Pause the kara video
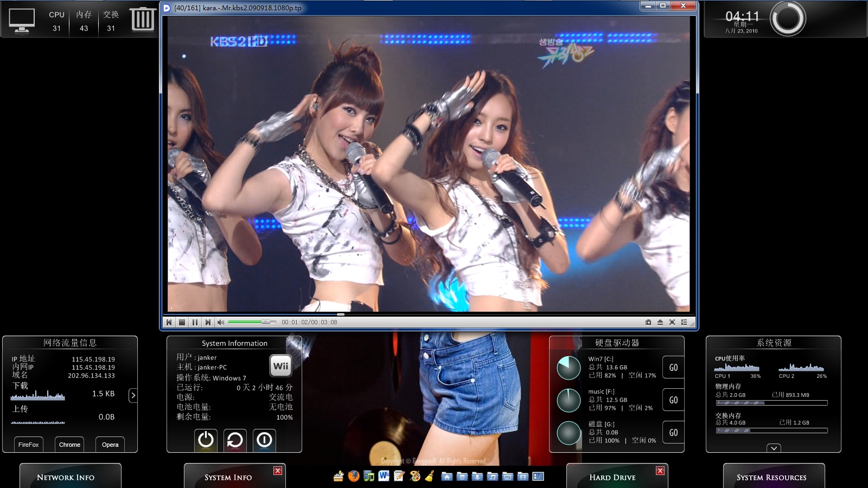Screen dimensions: 868x488 (x=195, y=322)
